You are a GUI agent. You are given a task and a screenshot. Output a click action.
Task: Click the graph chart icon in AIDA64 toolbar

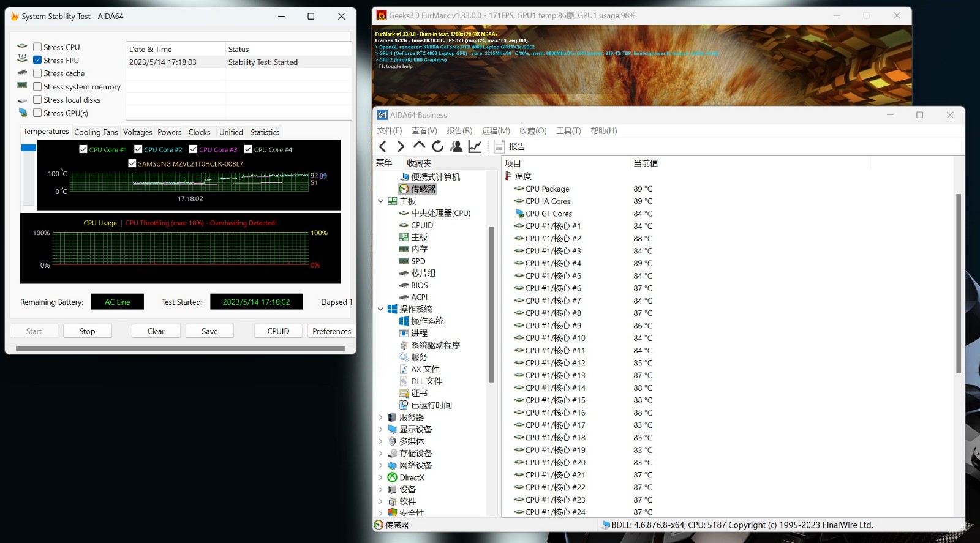[x=475, y=146]
